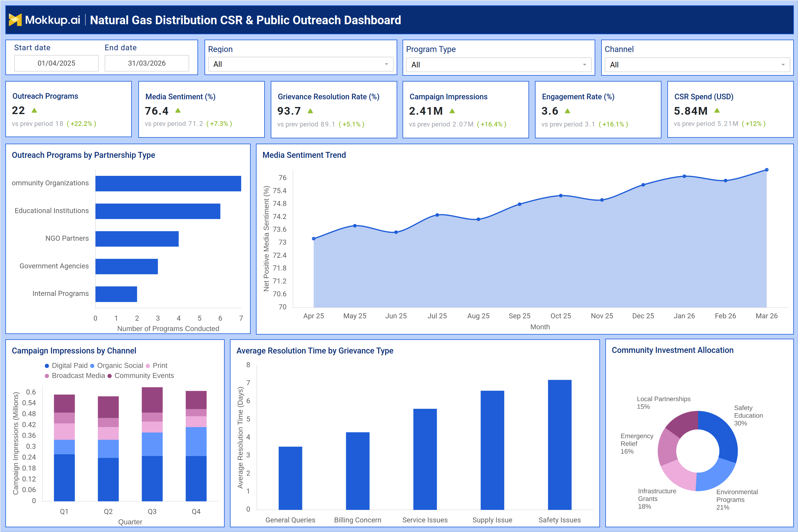Toggle the Digital Paid legend item
Viewport: 798px width, 532px height.
click(66, 366)
